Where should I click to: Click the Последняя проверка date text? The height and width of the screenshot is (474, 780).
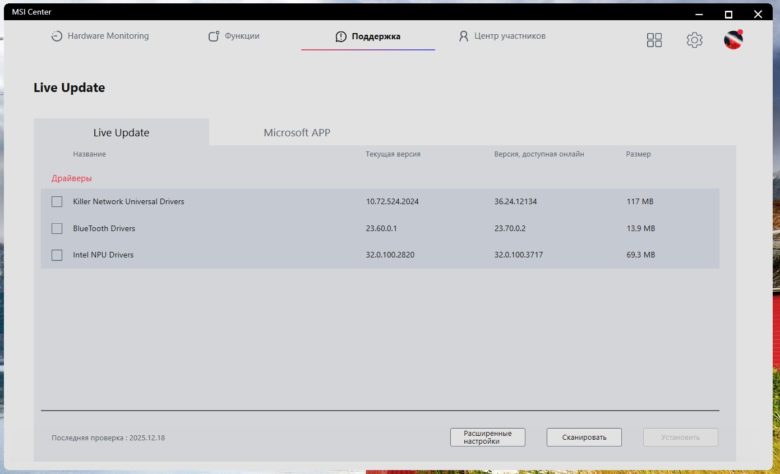[108, 438]
